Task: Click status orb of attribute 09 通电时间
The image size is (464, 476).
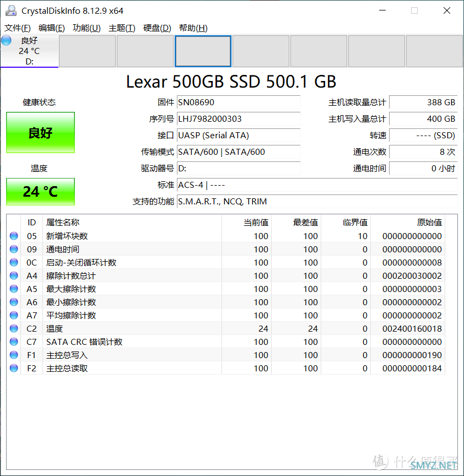Action: tap(14, 249)
